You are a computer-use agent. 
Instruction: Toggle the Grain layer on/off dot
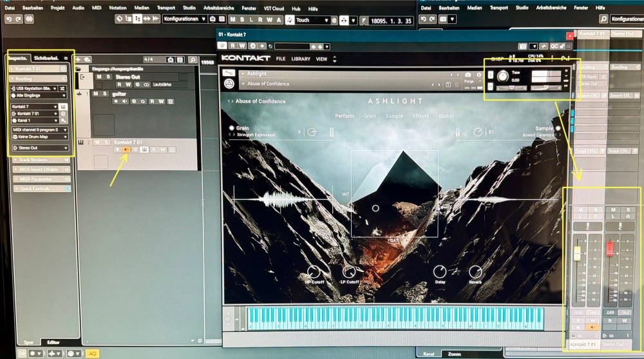click(232, 128)
